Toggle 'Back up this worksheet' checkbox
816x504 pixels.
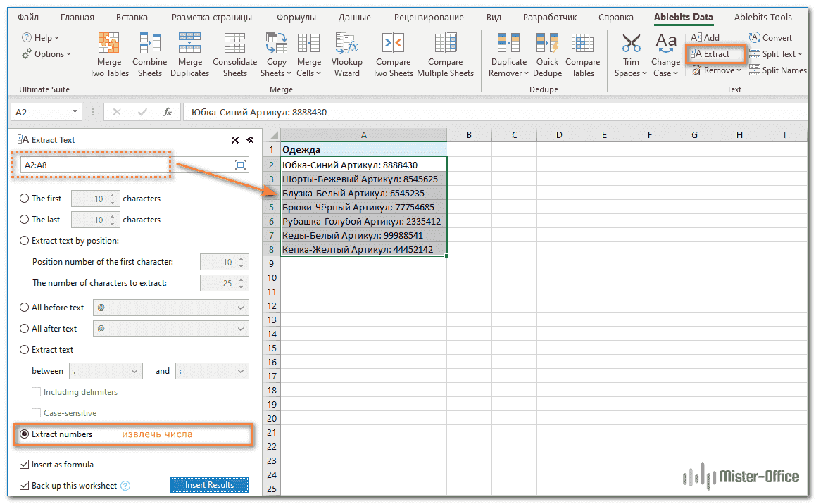pyautogui.click(x=25, y=486)
